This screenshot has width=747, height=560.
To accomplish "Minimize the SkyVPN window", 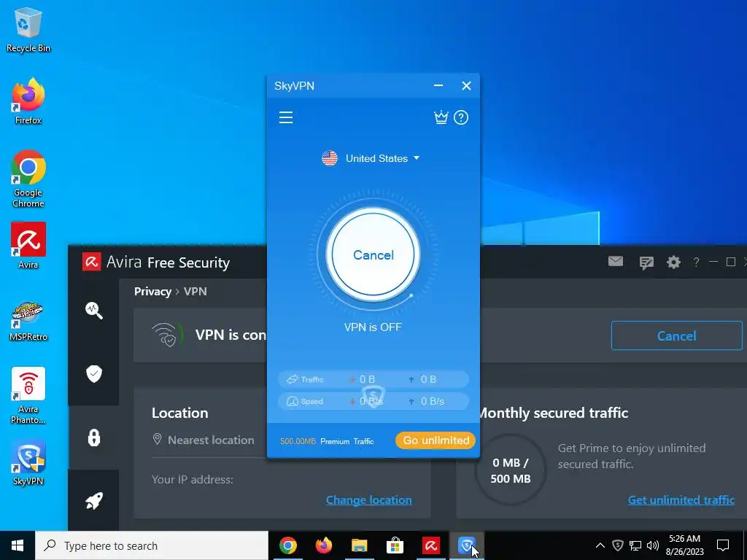I will click(x=438, y=86).
